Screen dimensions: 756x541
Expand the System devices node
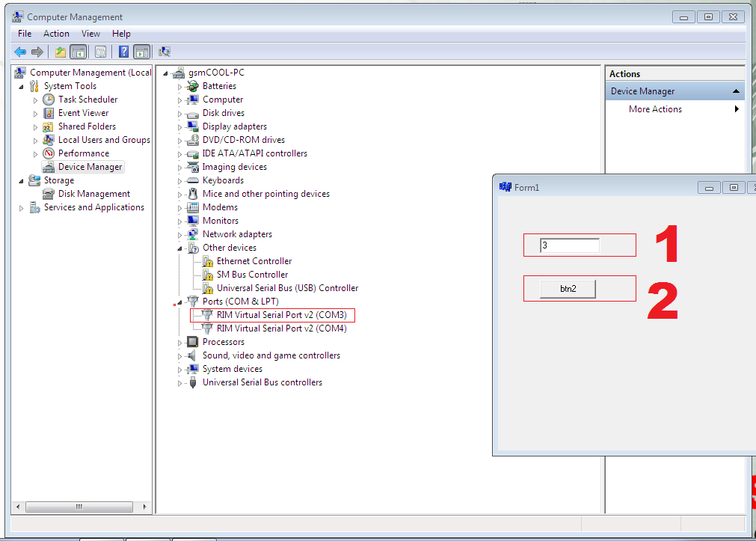point(179,370)
